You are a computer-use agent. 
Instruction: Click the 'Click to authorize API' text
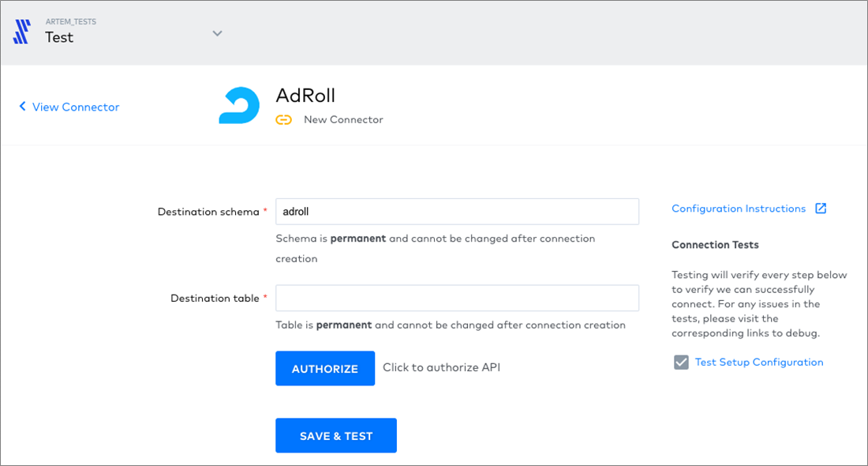pos(441,367)
